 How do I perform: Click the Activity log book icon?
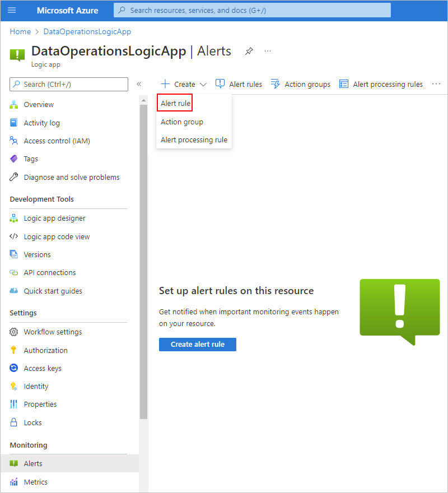(14, 123)
